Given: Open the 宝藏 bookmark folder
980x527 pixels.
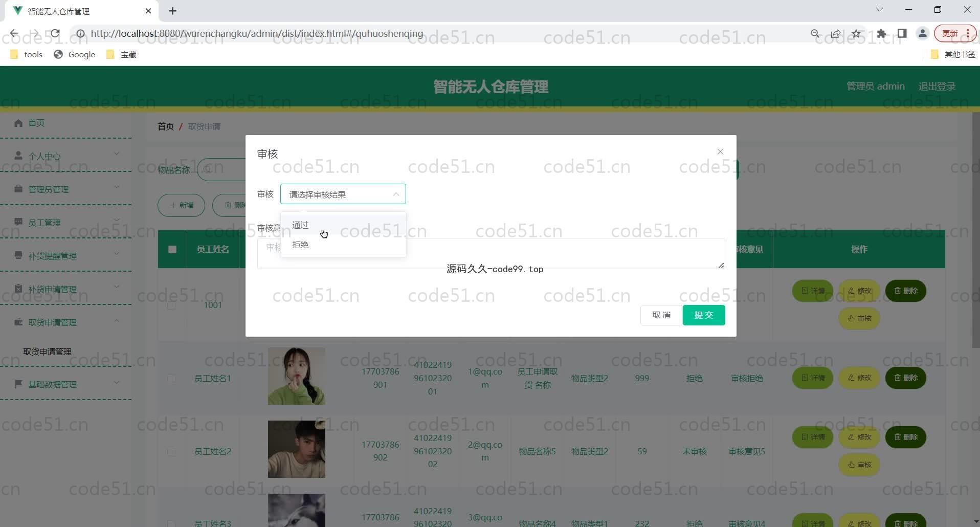Looking at the screenshot, I should click(122, 54).
